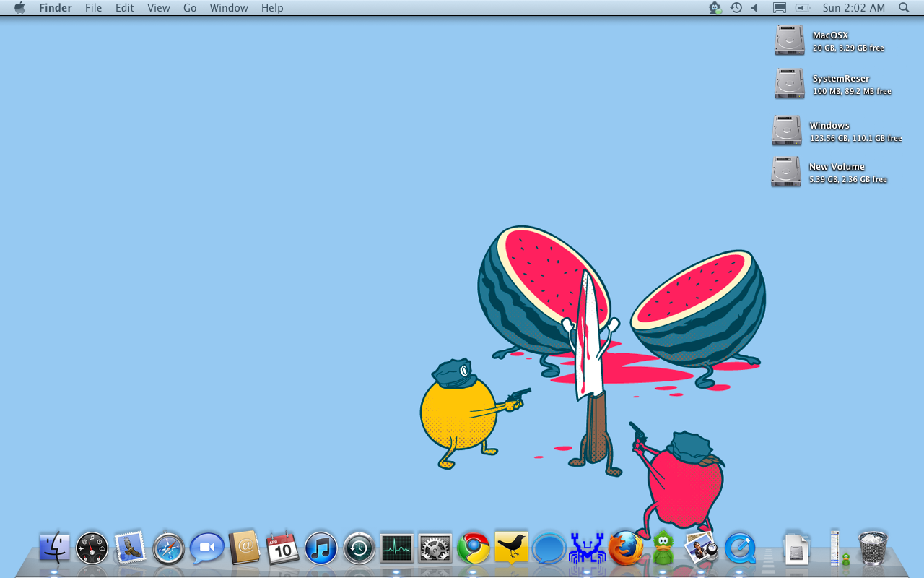924x578 pixels.
Task: Launch iTunes music note icon
Action: 321,548
